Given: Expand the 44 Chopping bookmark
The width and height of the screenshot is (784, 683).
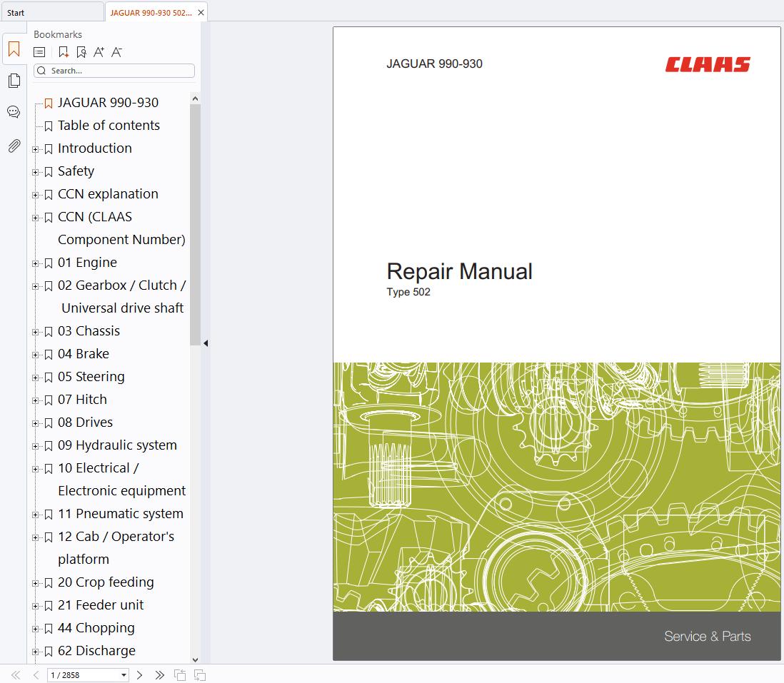Looking at the screenshot, I should [35, 629].
